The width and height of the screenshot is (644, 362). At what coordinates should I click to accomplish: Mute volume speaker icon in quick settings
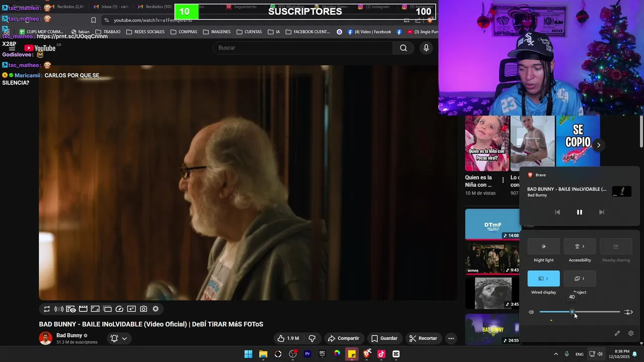coord(531,312)
